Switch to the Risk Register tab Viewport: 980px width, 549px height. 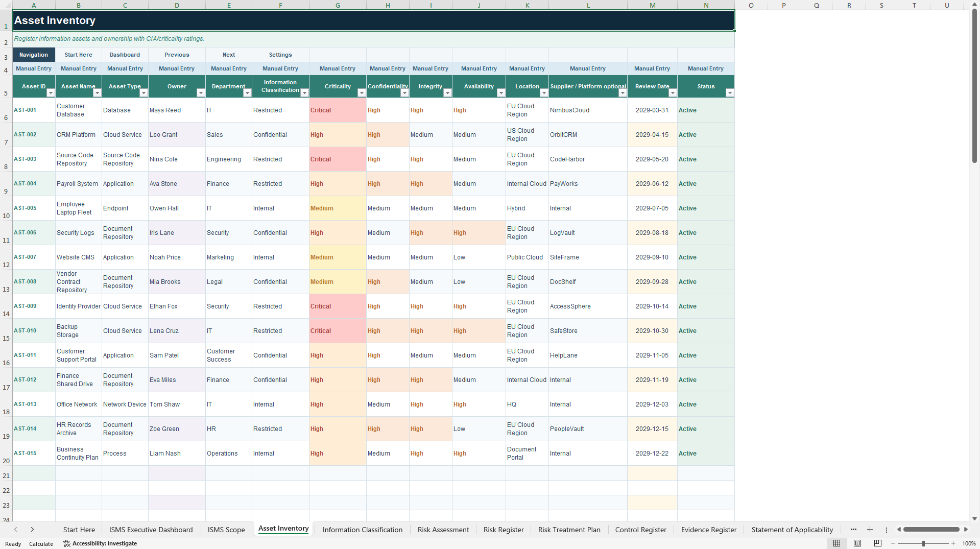[x=504, y=530]
